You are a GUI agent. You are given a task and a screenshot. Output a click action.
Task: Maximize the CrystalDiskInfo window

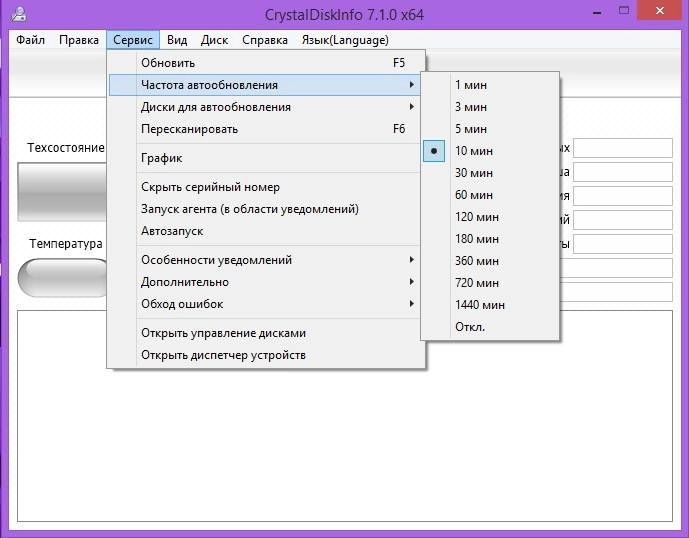(x=624, y=11)
